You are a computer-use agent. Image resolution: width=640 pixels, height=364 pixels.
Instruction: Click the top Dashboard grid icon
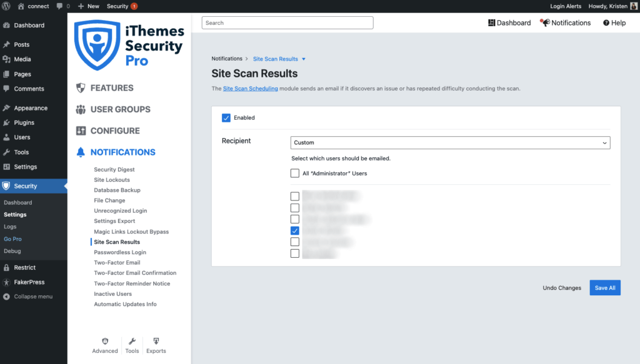coord(491,23)
